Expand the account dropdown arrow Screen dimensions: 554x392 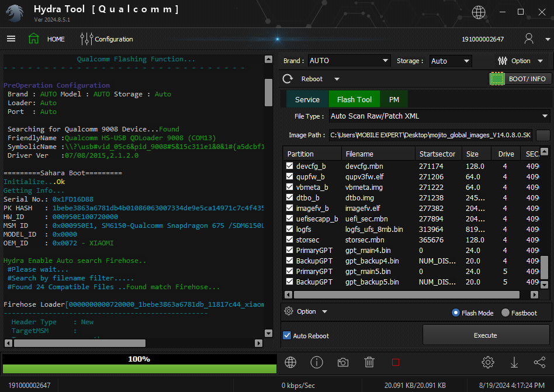pos(548,39)
